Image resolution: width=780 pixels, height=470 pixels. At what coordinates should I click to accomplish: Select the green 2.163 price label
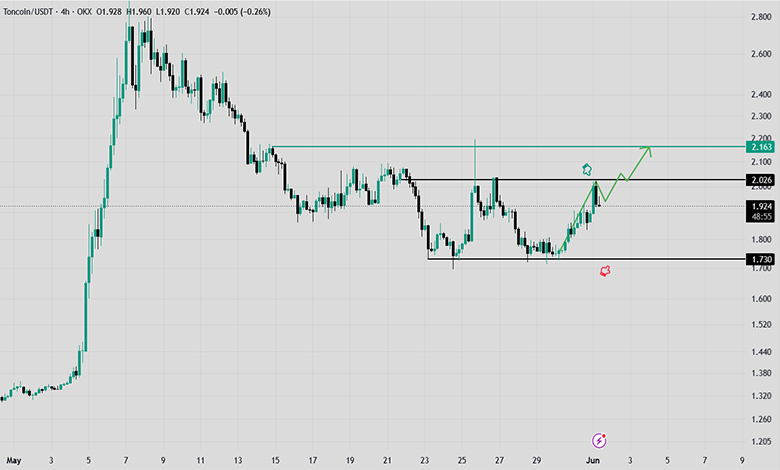[760, 147]
